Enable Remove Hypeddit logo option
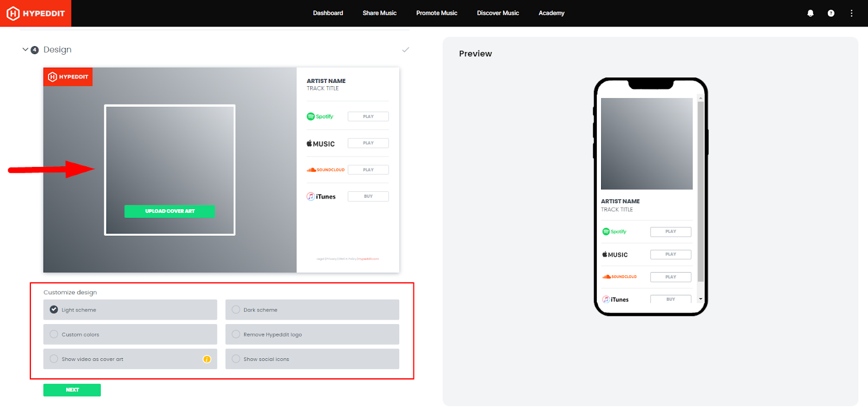 (x=312, y=334)
